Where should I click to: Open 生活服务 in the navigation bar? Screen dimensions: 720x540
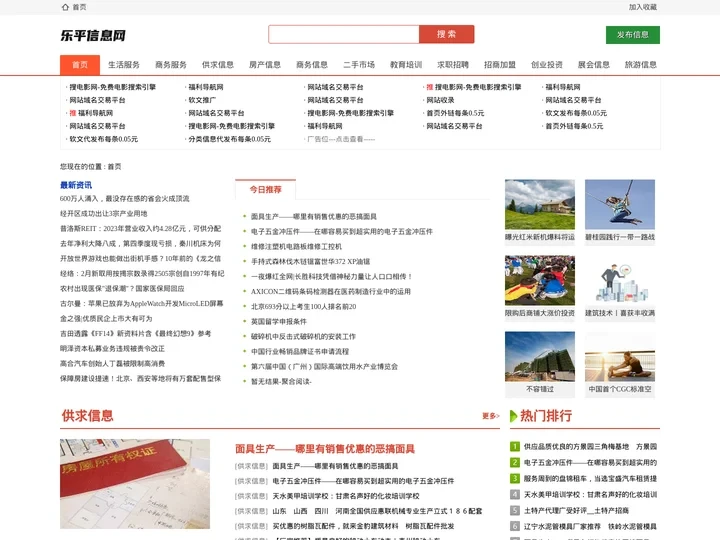tap(124, 65)
